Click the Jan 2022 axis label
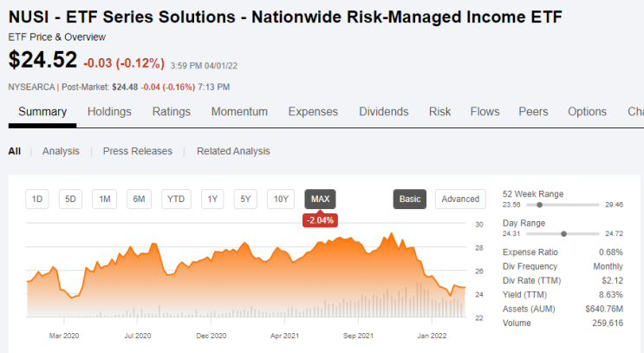Image resolution: width=644 pixels, height=353 pixels. pos(432,336)
